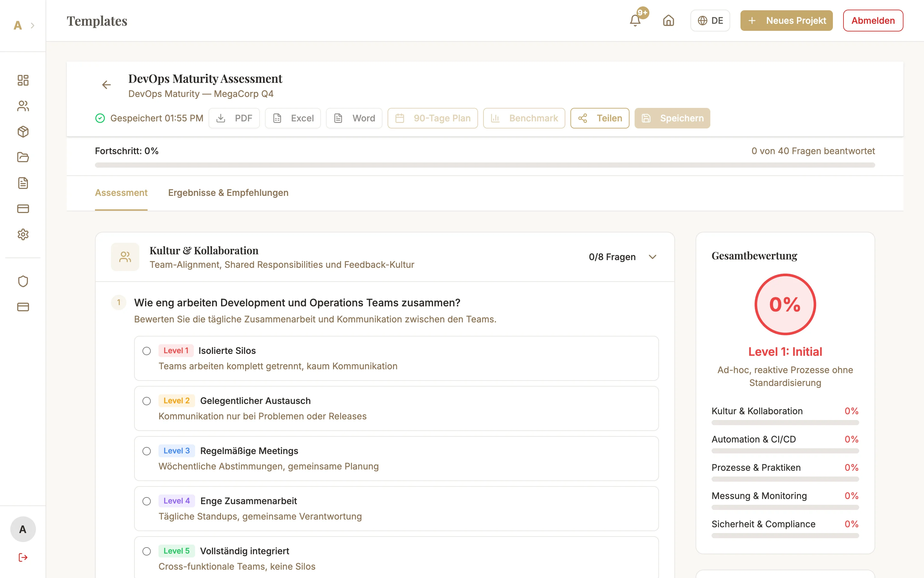The height and width of the screenshot is (578, 924).
Task: Click "Gespeichert 01:55 PM" status text
Action: [157, 118]
